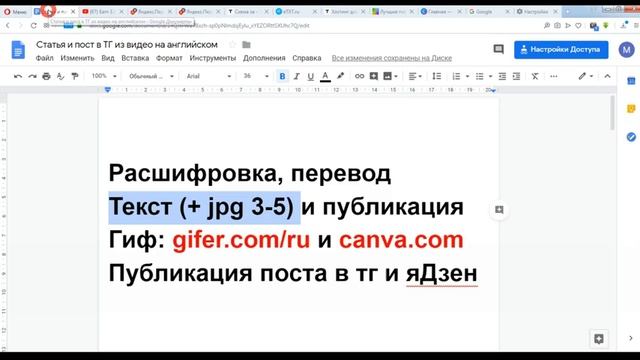Undo the last edit
This screenshot has width=640, height=360.
click(18, 76)
